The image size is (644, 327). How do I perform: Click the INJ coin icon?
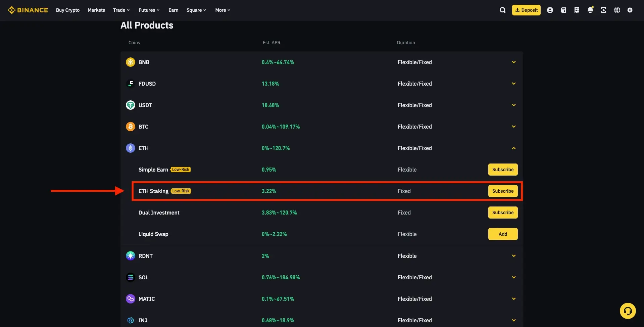point(131,320)
